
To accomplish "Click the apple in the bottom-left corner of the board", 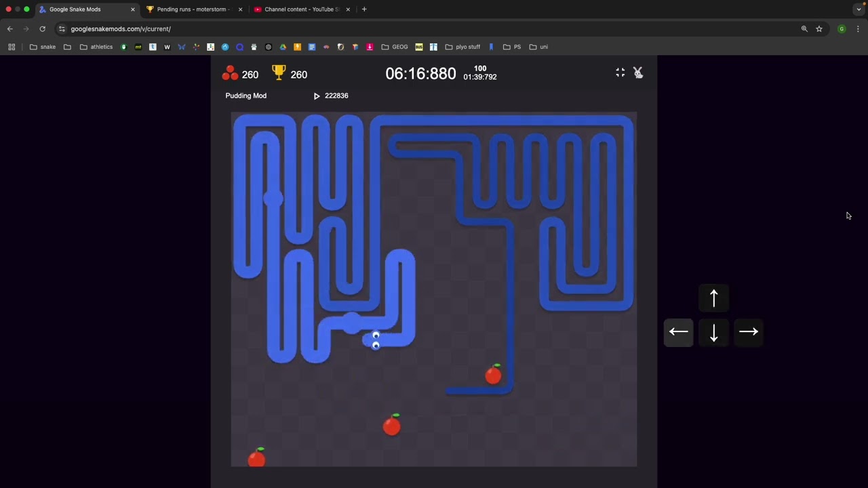I will coord(256,457).
